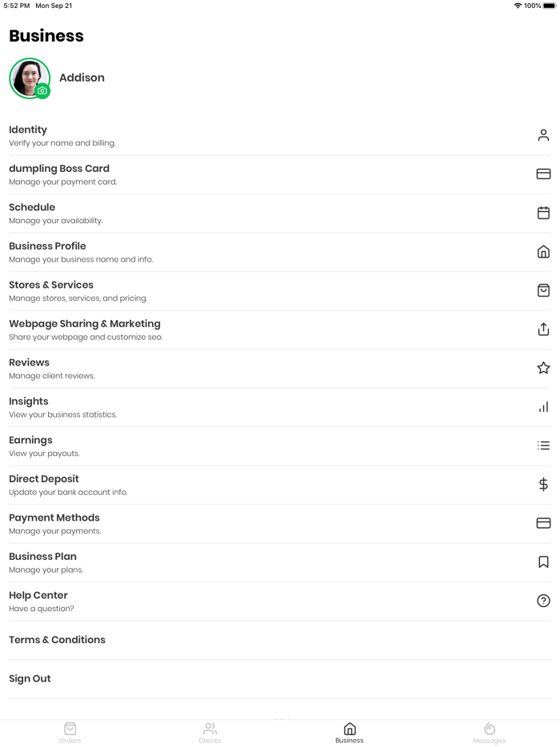Tap the dollar sign icon for Direct Deposit

(543, 484)
